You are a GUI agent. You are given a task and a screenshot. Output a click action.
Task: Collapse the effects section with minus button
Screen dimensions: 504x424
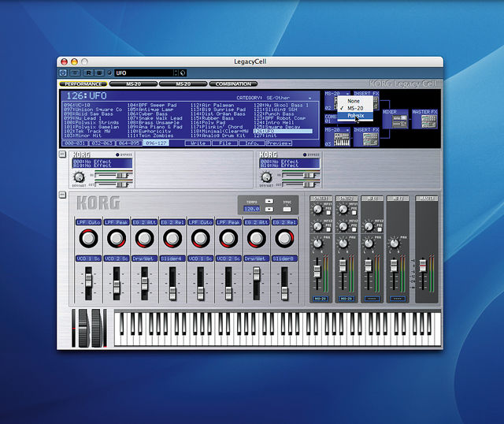coord(62,154)
